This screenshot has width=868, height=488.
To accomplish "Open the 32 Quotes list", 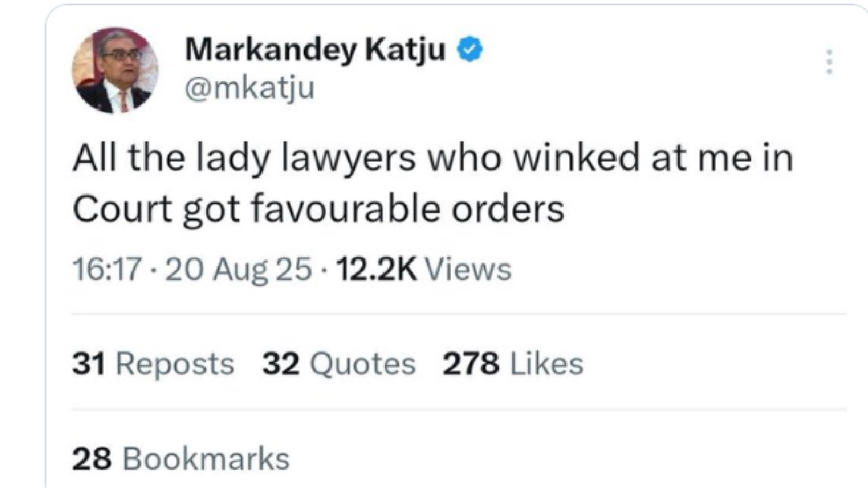I will pyautogui.click(x=339, y=364).
